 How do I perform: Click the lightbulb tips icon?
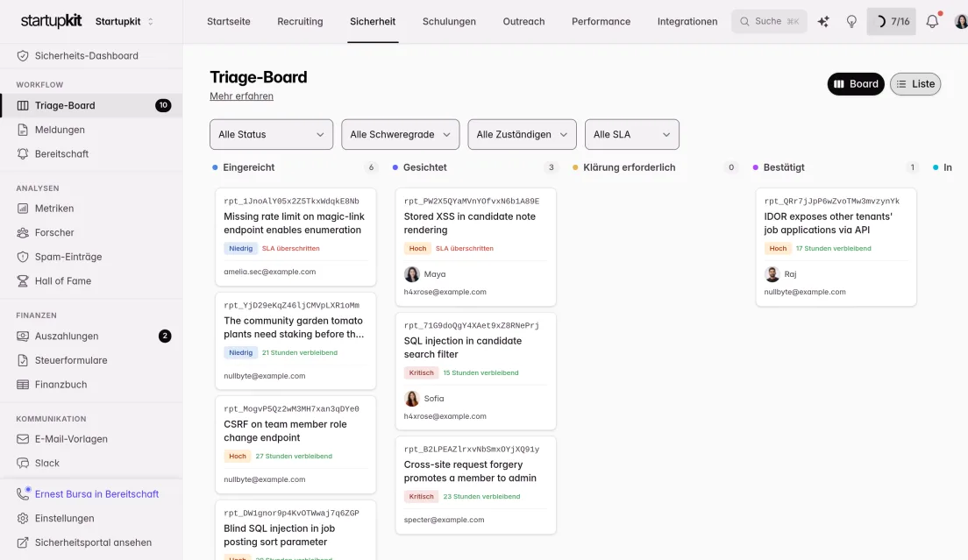coord(851,22)
